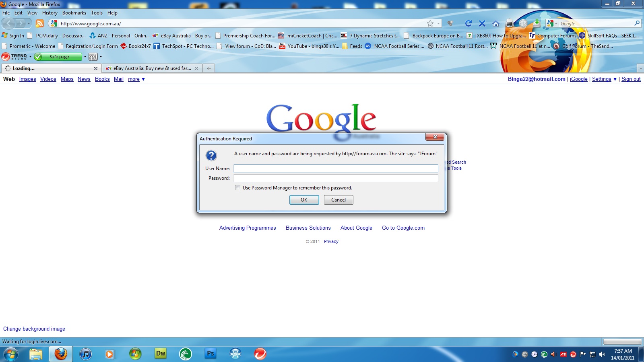Click the Safe page status button
Screen dimensions: 644x362
(58, 57)
